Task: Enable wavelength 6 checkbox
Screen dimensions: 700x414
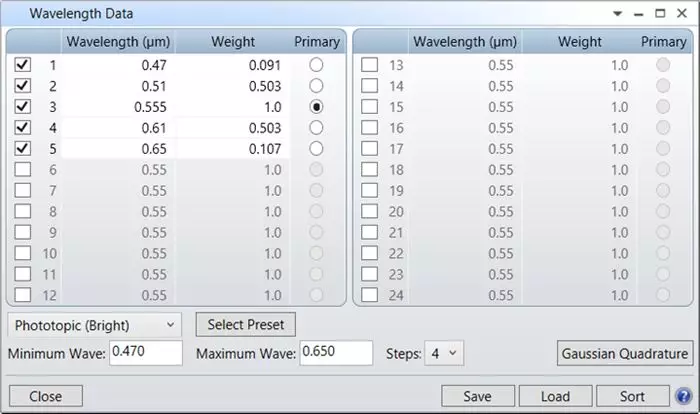Action: tap(23, 170)
